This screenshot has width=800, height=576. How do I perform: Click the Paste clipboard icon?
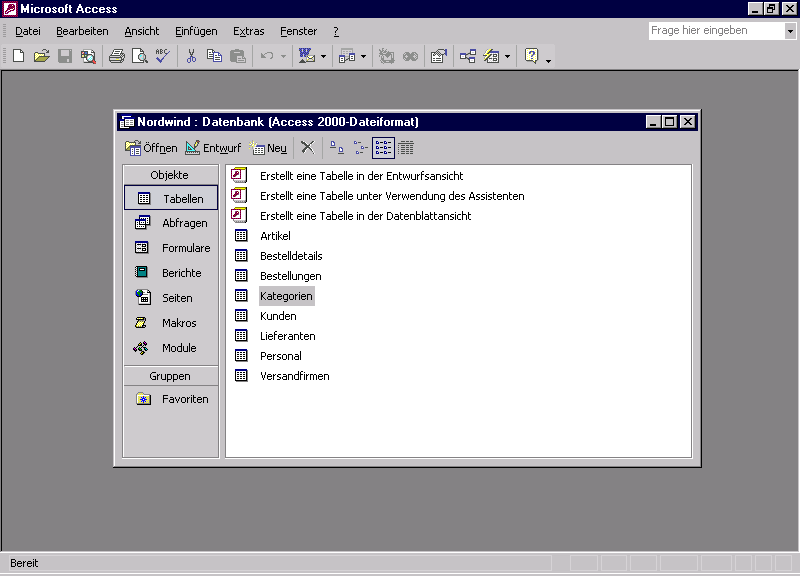238,56
